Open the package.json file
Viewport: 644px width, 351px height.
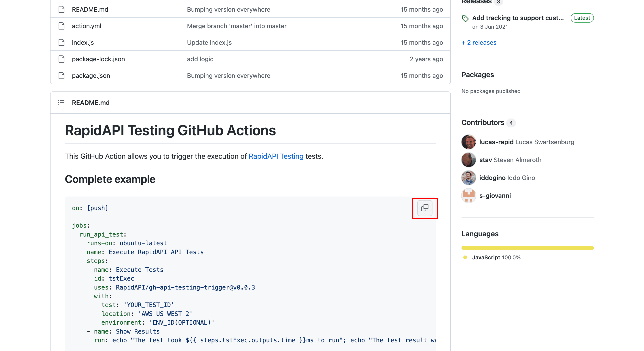91,76
